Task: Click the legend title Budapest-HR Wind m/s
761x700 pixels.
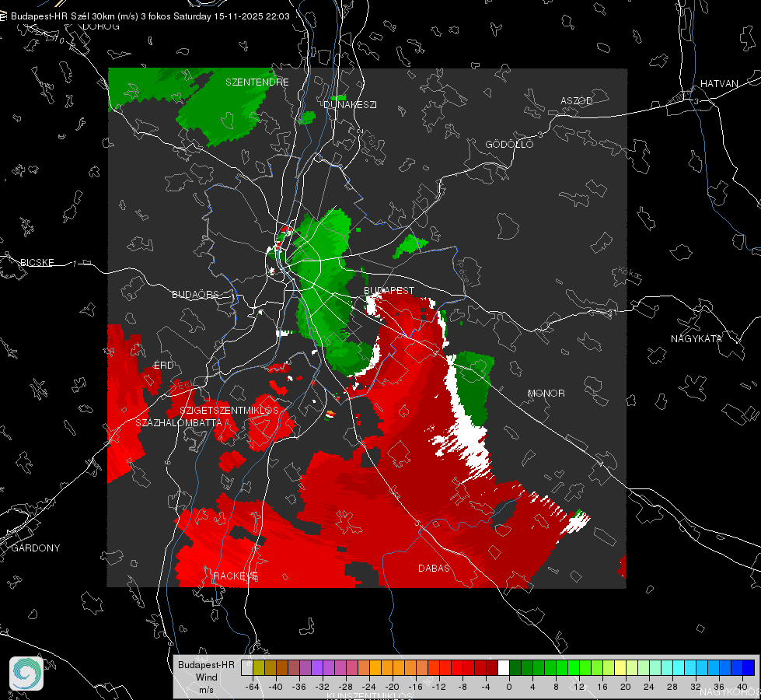Action: coord(206,677)
